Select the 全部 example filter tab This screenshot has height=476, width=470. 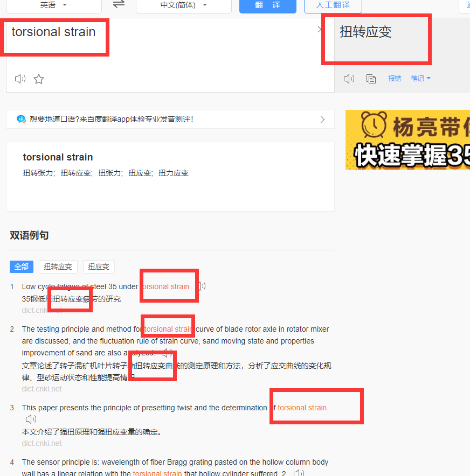[x=22, y=267]
